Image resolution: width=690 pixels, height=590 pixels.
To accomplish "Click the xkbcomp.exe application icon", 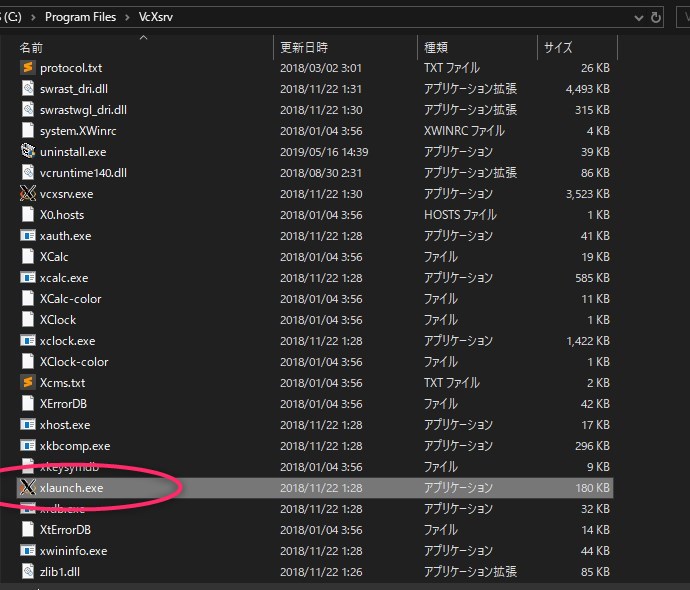I will [28, 446].
